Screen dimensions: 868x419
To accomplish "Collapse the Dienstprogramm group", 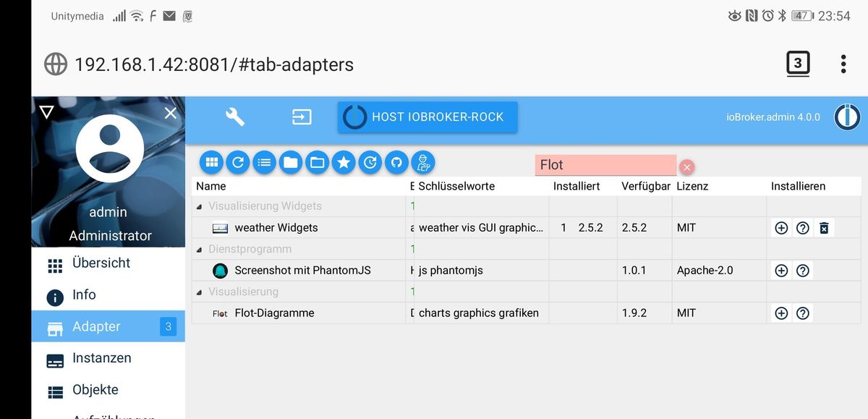I will (200, 249).
